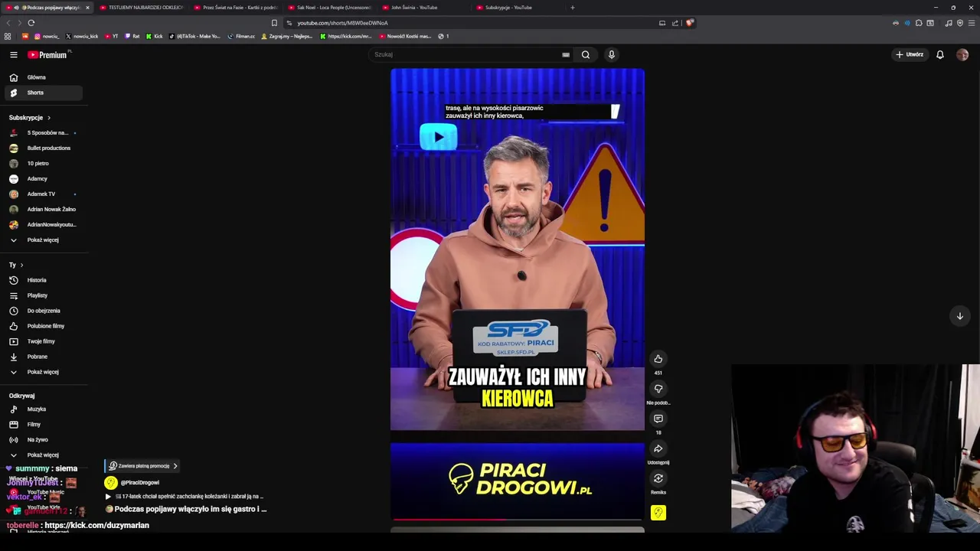
Task: Open Twoje filmy in the sidebar
Action: click(43, 341)
